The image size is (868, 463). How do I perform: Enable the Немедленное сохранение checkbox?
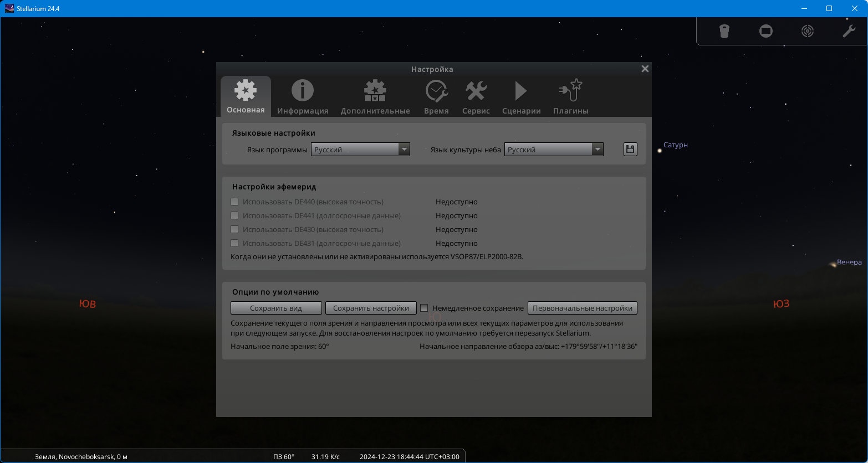(x=425, y=308)
